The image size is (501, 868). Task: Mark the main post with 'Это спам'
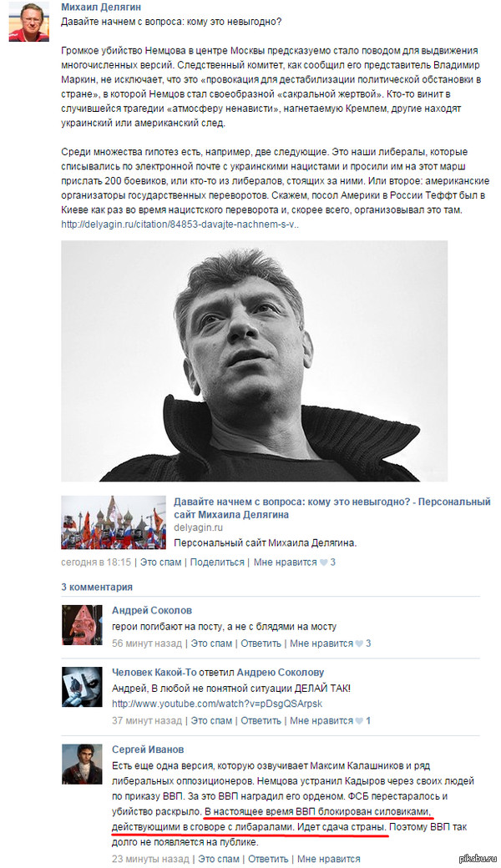[160, 562]
